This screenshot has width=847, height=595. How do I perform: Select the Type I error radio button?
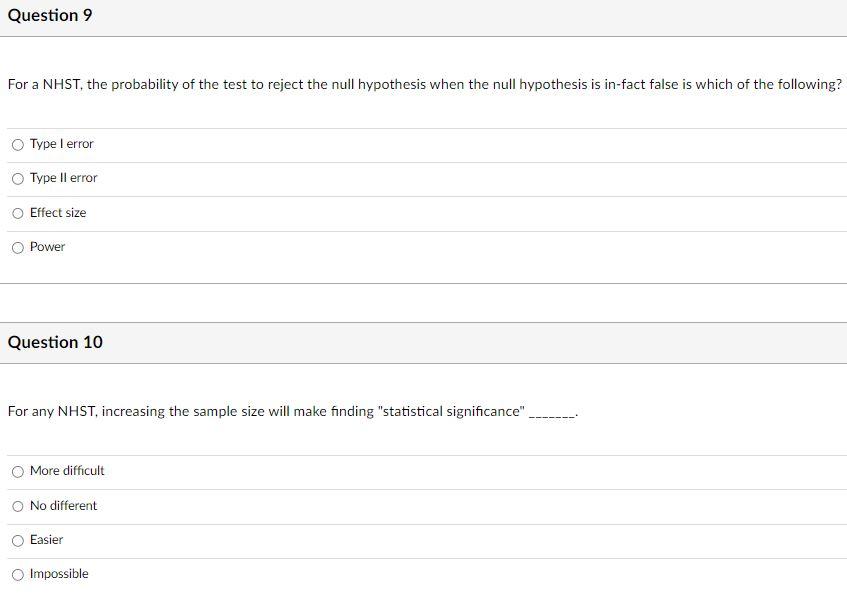[17, 144]
